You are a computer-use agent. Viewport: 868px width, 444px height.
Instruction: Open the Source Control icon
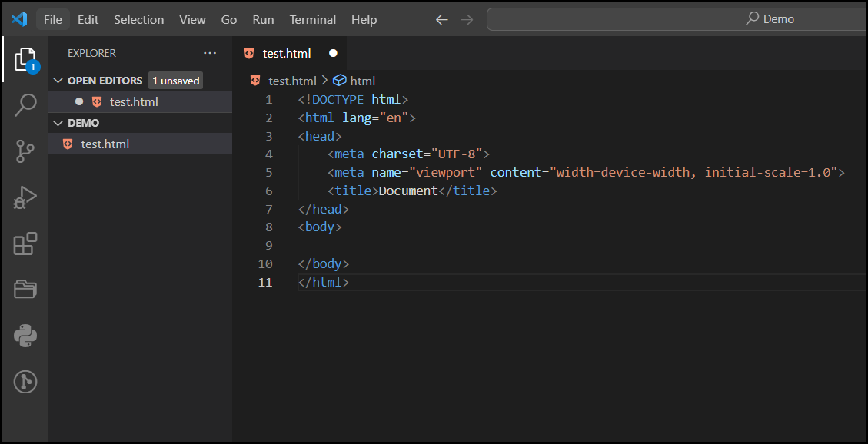pyautogui.click(x=24, y=151)
